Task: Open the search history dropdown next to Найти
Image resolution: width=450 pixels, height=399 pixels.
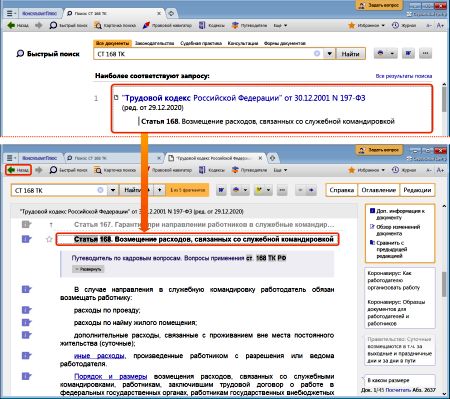Action: tap(329, 54)
